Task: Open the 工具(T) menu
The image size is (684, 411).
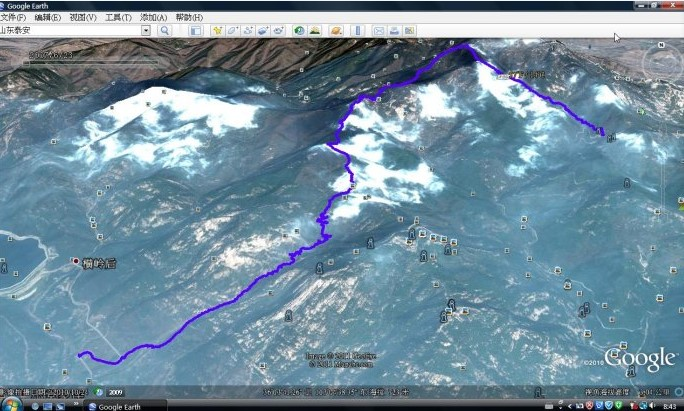Action: point(118,17)
